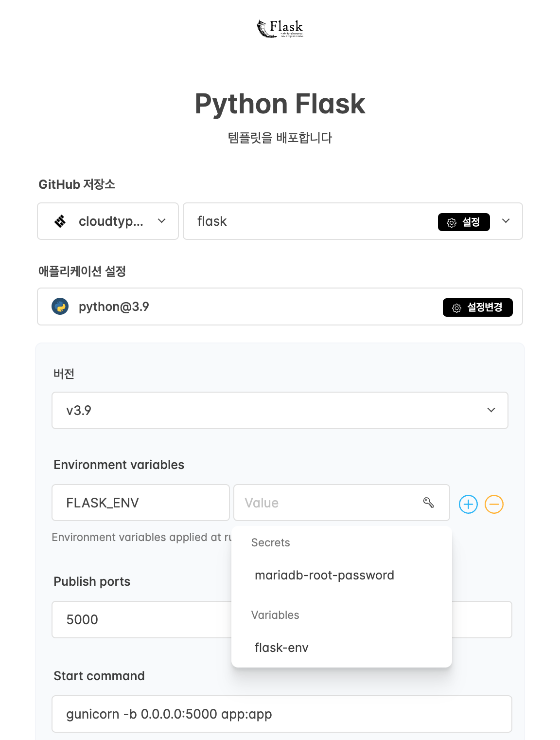Screen dimensions: 560x740
Task: Click the 설정 button in the repository field
Action: [464, 222]
